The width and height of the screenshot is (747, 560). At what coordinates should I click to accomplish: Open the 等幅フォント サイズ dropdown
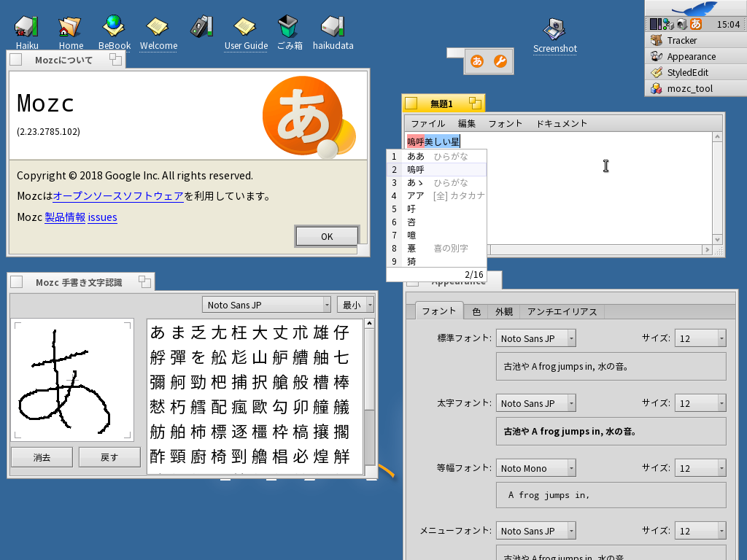tap(700, 468)
